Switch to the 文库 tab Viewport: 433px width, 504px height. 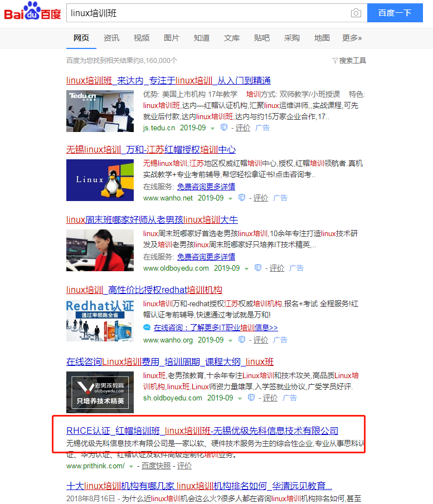(x=232, y=38)
